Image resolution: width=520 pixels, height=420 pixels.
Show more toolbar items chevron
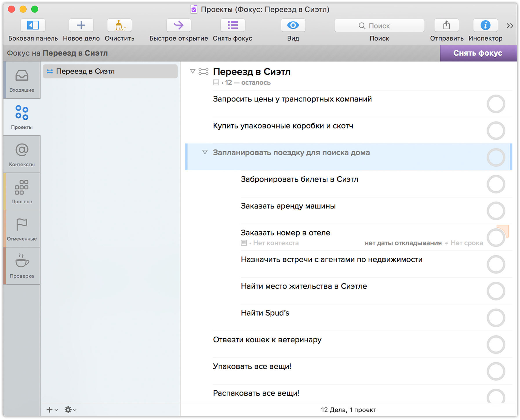pyautogui.click(x=510, y=26)
